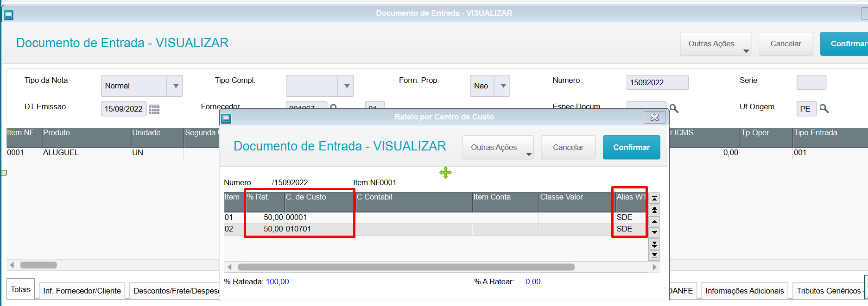The height and width of the screenshot is (306, 868).
Task: Click the Uf.Origem field with PE
Action: (806, 109)
